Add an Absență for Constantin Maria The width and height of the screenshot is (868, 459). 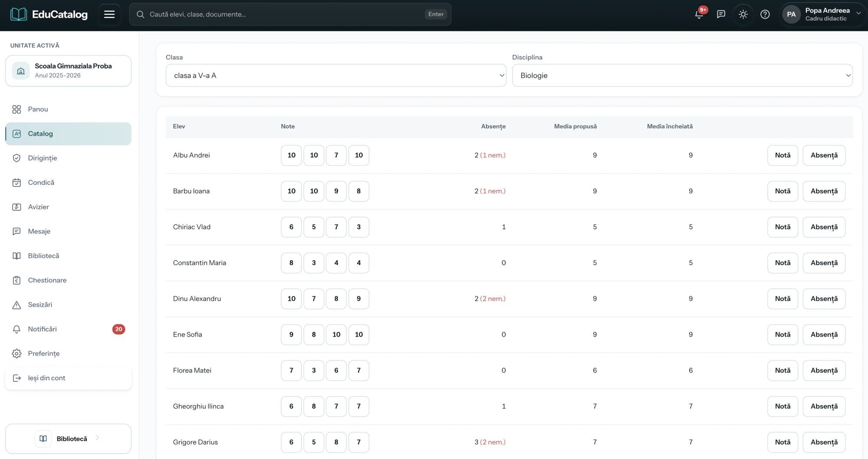(824, 263)
